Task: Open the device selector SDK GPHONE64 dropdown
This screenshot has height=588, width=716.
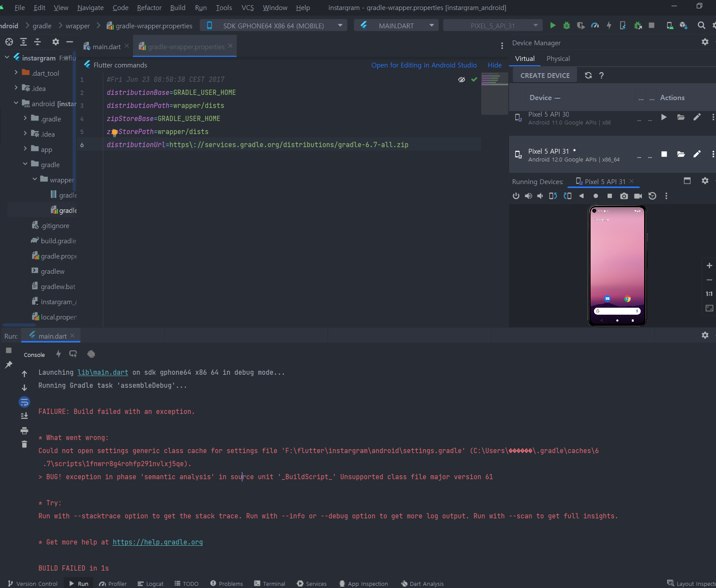Action: click(x=274, y=26)
